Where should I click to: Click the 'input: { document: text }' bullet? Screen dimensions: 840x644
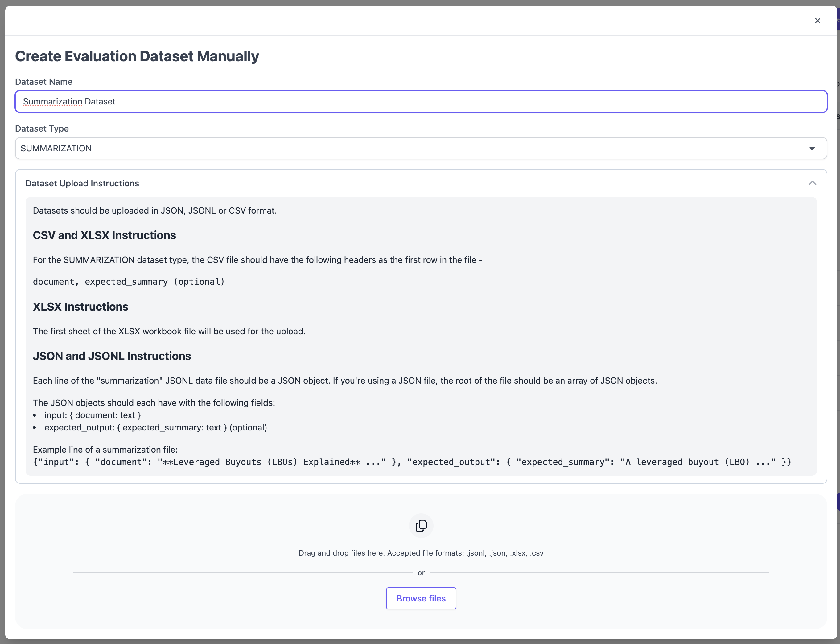(93, 415)
